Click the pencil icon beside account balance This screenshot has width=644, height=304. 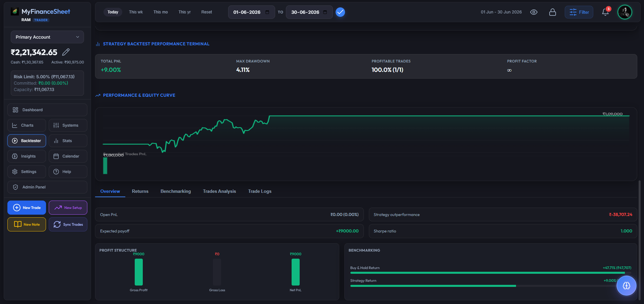pyautogui.click(x=66, y=52)
